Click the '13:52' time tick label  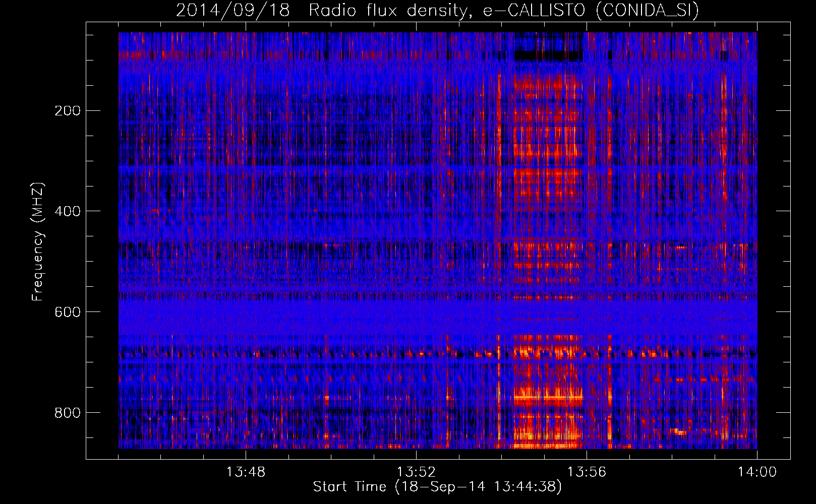click(x=416, y=472)
